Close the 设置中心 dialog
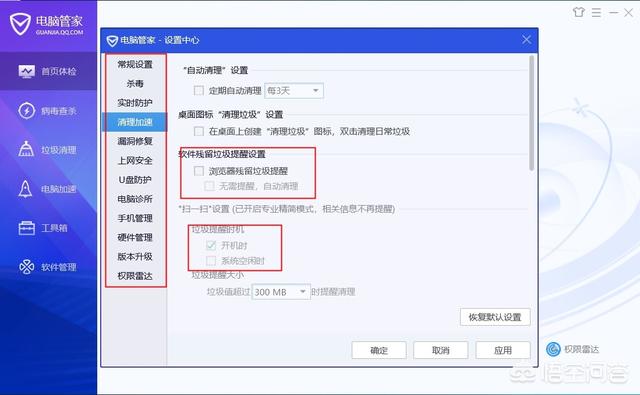Image resolution: width=640 pixels, height=395 pixels. point(527,40)
